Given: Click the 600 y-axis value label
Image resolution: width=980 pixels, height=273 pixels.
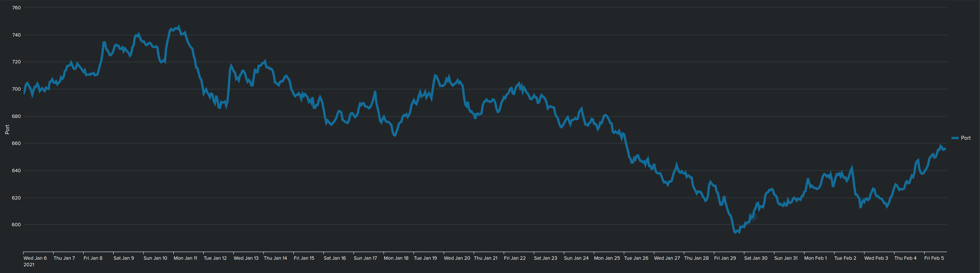Looking at the screenshot, I should pos(16,225).
